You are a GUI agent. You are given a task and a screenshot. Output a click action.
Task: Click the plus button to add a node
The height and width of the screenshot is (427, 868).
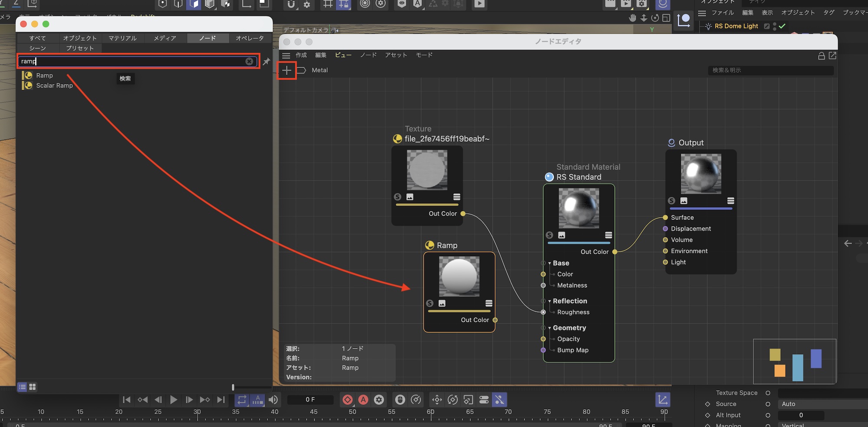(286, 70)
